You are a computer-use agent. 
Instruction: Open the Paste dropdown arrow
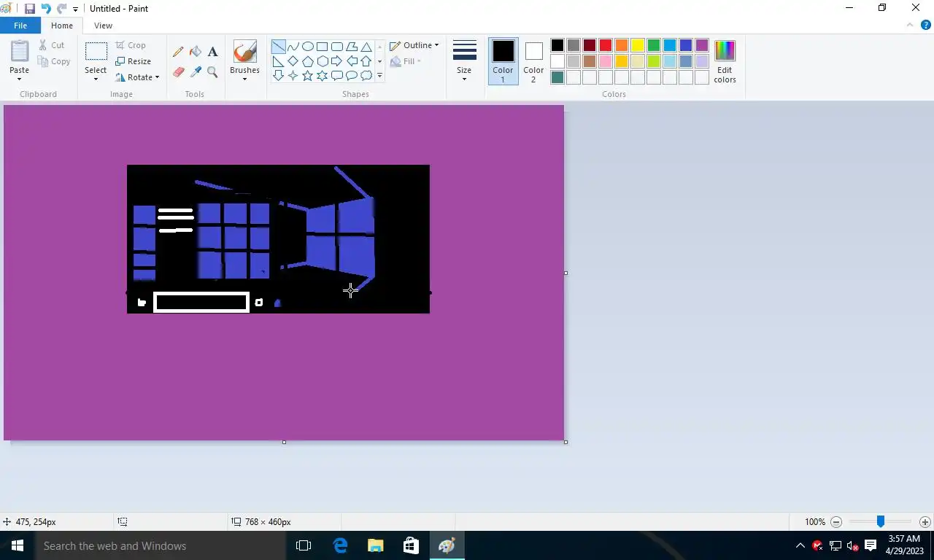(19, 79)
